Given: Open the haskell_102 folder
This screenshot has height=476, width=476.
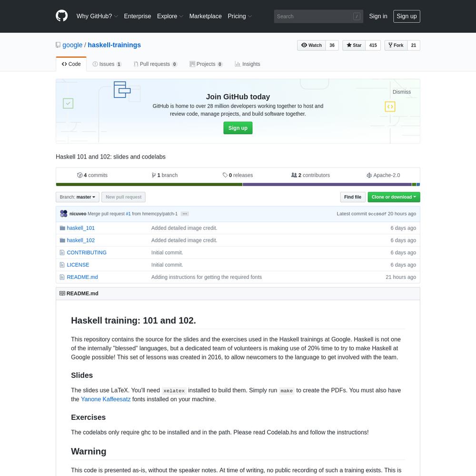Looking at the screenshot, I should (x=81, y=240).
